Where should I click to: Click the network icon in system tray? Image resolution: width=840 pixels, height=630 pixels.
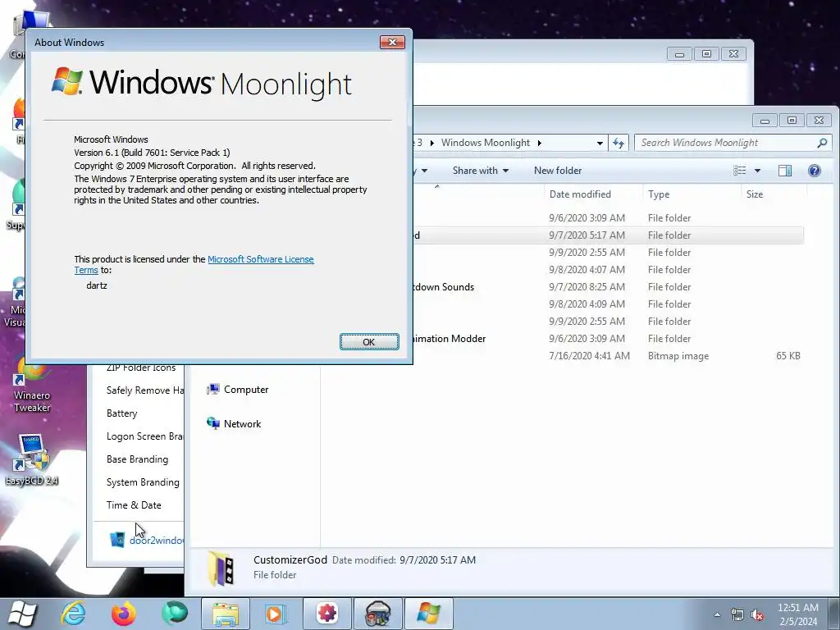point(737,615)
